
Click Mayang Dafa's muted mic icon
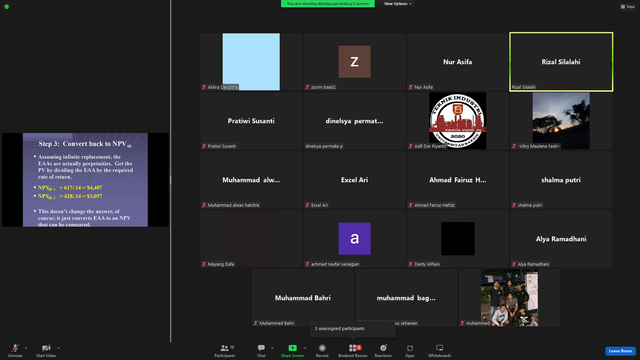pyautogui.click(x=204, y=264)
